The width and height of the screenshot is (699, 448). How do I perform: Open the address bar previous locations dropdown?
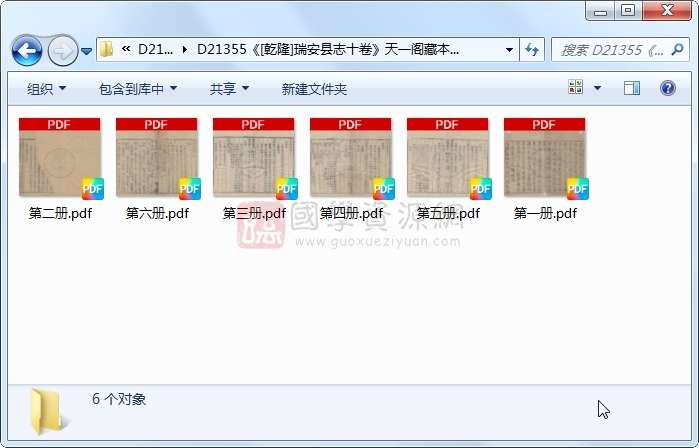click(509, 49)
